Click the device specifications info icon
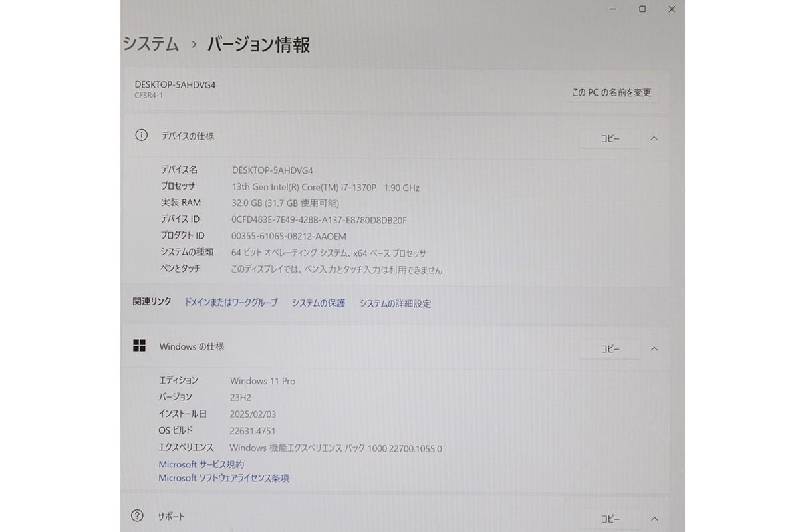This screenshot has height=532, width=798. 141,135
